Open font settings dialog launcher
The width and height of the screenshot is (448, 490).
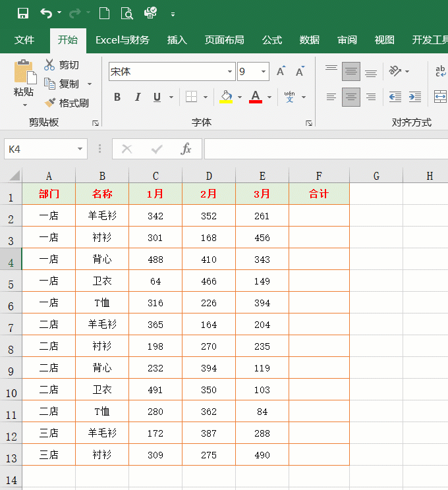[309, 123]
